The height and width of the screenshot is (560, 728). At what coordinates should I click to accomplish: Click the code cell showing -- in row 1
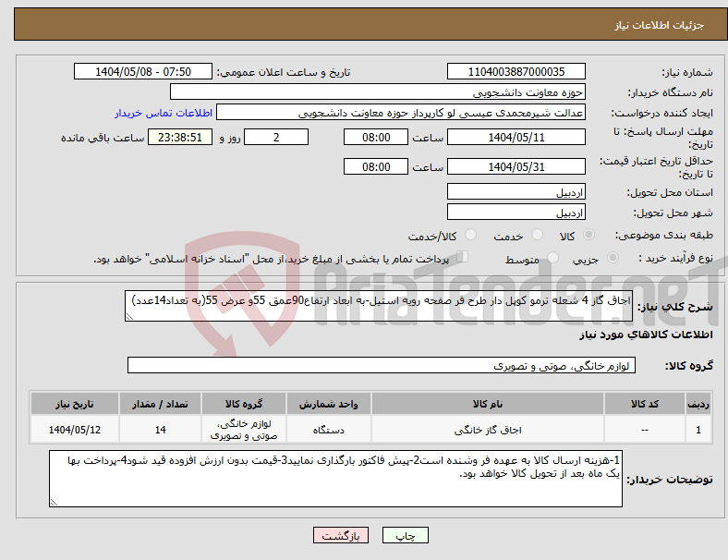coord(645,430)
